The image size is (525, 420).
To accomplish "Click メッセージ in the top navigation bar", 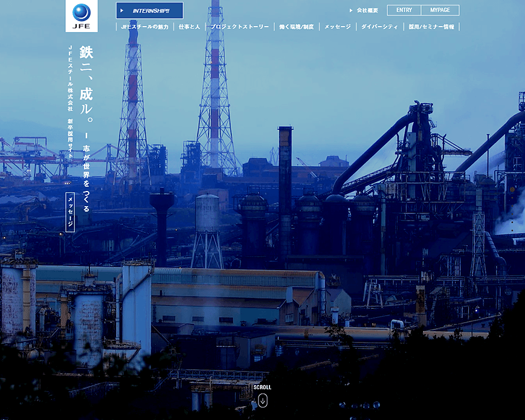I will tap(337, 27).
